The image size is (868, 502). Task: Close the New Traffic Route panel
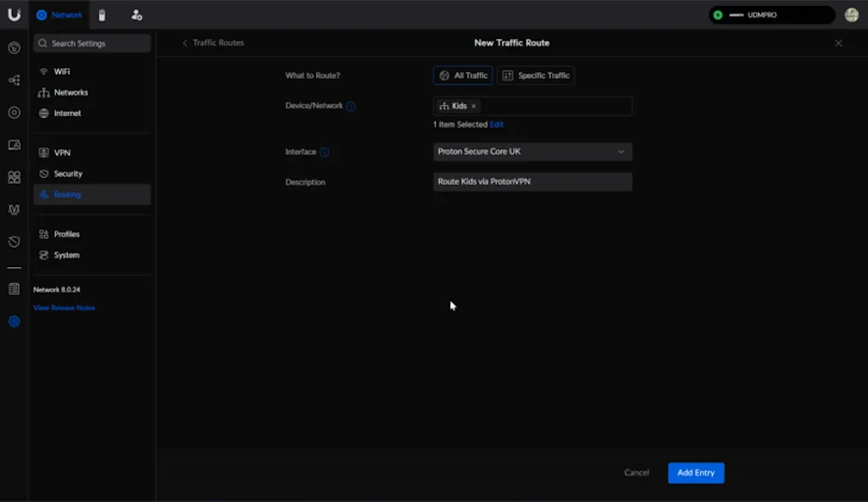(x=838, y=42)
